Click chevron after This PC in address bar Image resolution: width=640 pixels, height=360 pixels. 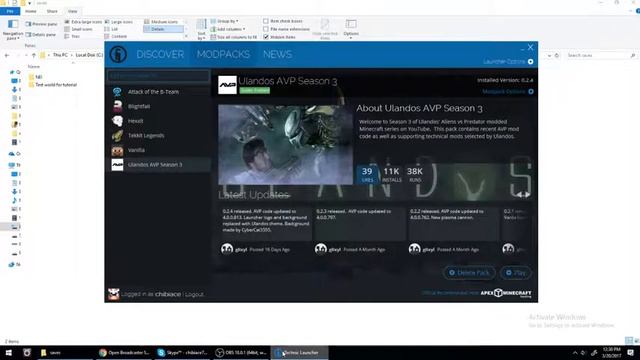pyautogui.click(x=72, y=55)
